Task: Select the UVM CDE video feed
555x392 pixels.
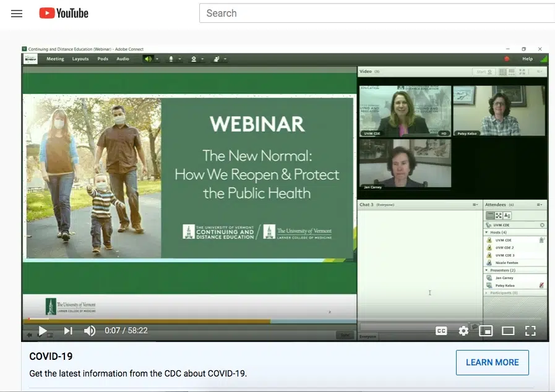Action: point(405,111)
